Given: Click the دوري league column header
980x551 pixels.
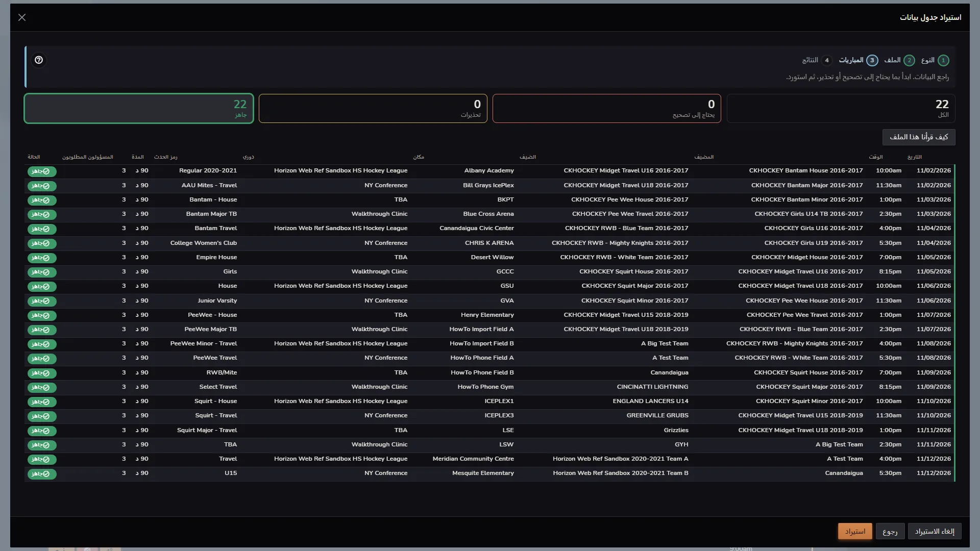Looking at the screenshot, I should tap(249, 157).
